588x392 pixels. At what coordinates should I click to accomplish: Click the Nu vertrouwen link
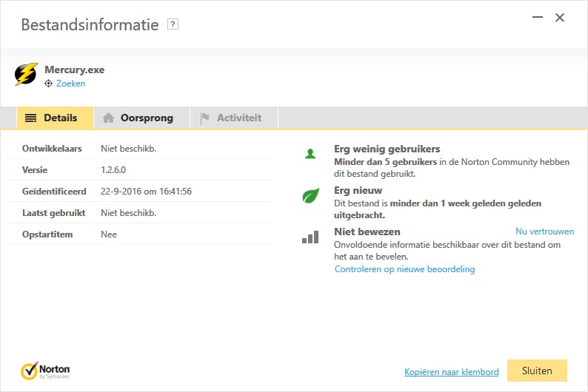(544, 232)
